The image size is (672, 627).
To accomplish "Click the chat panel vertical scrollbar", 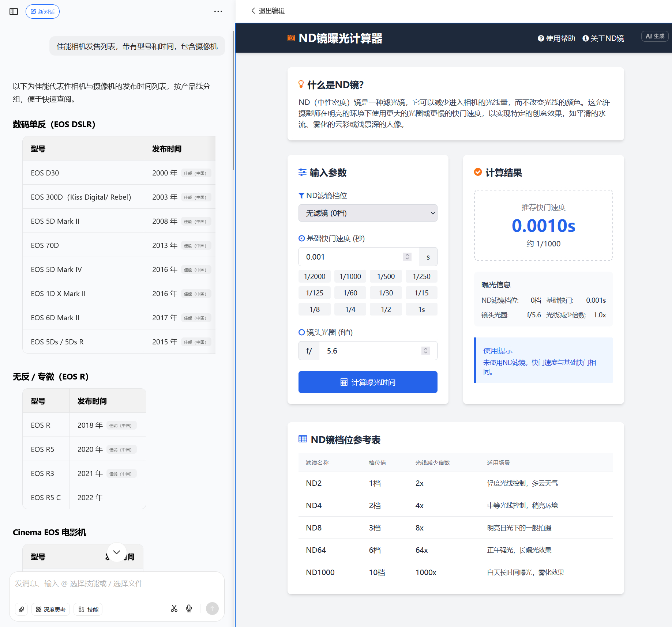I will 233,101.
